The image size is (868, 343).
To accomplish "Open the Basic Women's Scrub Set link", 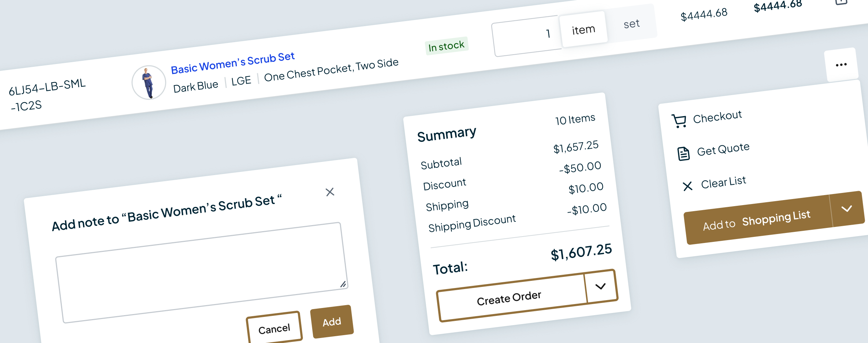I will (233, 63).
